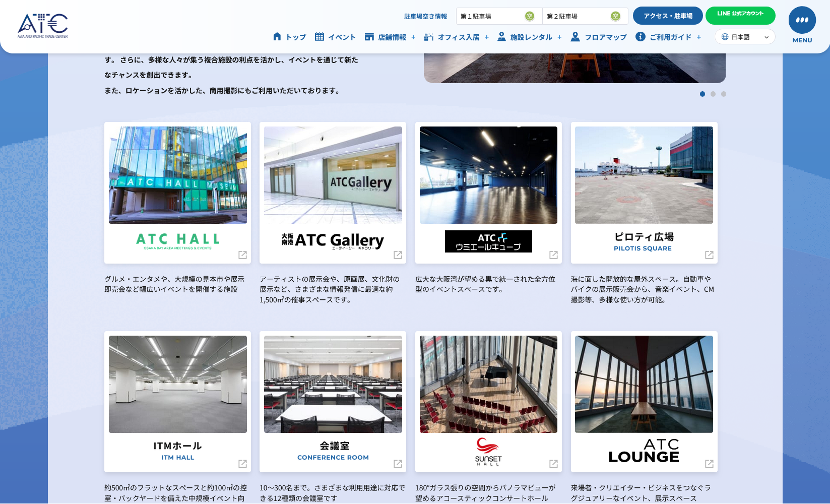Viewport: 830px width, 504px height.
Task: Click the globe icon in the language selector
Action: [725, 36]
